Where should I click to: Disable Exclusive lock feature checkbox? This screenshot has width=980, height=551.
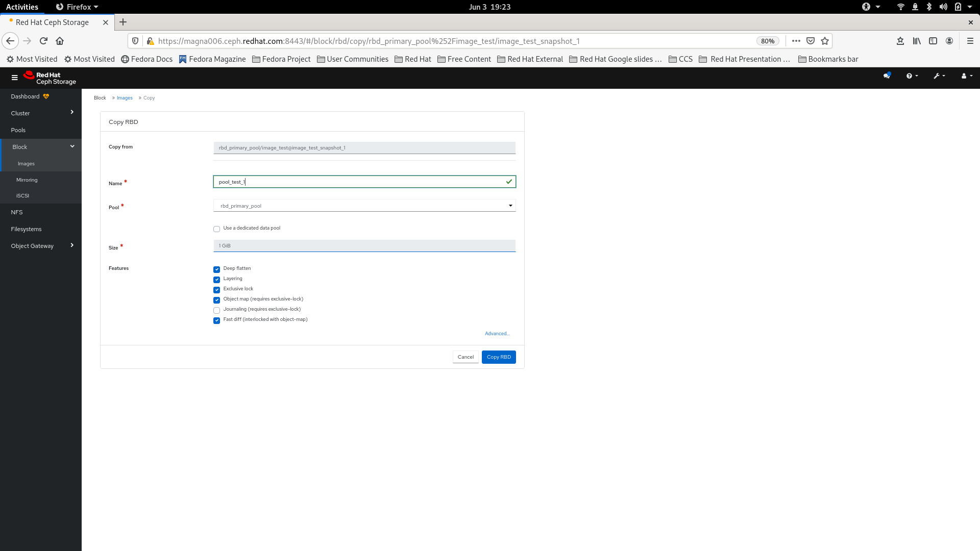click(216, 289)
